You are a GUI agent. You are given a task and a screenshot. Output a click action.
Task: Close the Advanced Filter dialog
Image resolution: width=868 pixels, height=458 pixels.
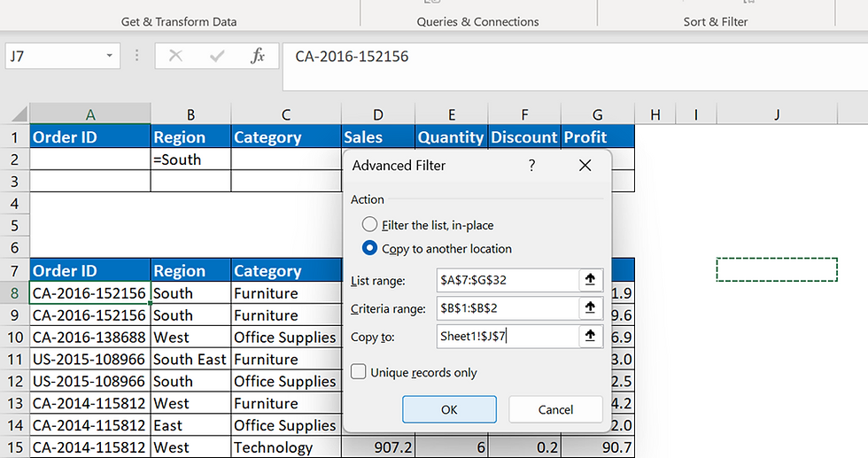[585, 166]
